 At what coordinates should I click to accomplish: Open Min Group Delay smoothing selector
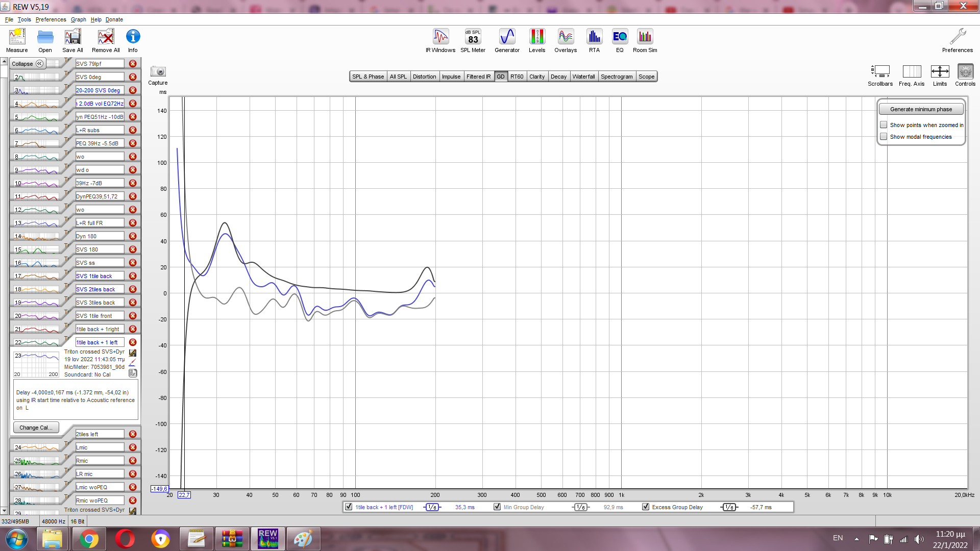point(580,507)
